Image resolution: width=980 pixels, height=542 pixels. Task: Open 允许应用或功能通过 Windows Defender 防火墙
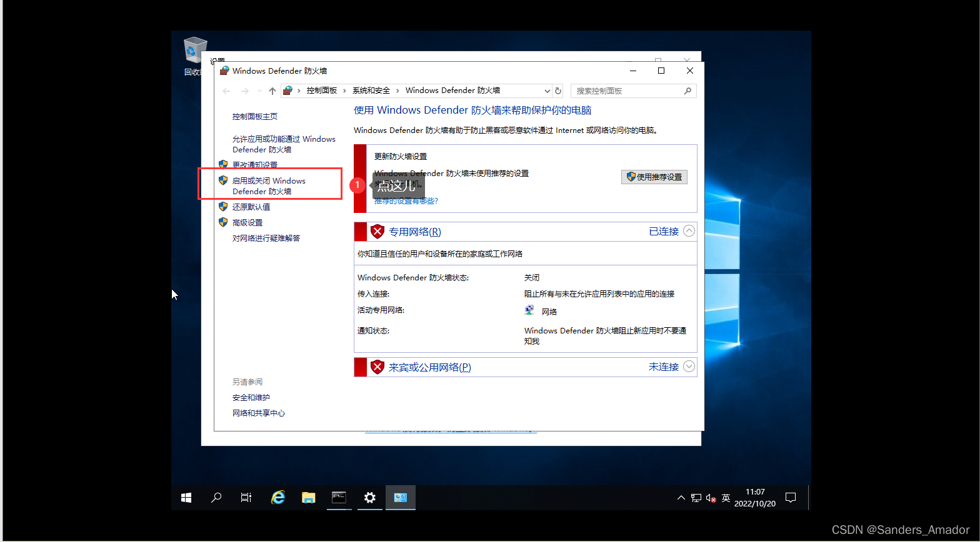tap(284, 144)
